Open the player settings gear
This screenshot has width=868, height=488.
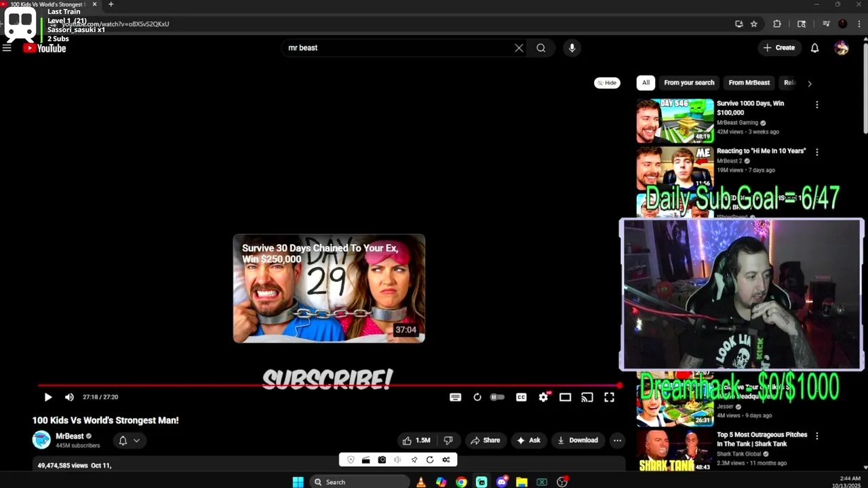click(543, 397)
